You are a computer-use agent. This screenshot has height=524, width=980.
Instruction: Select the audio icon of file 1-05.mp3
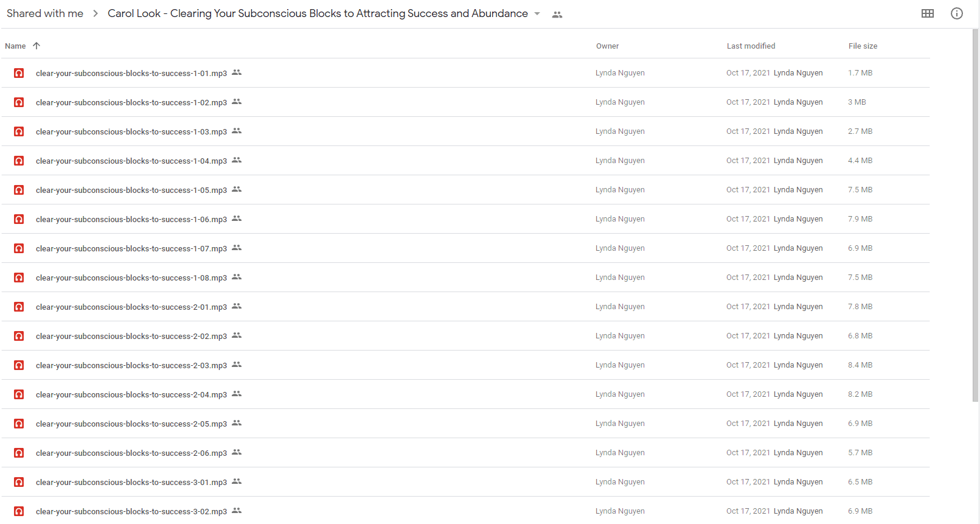point(19,190)
